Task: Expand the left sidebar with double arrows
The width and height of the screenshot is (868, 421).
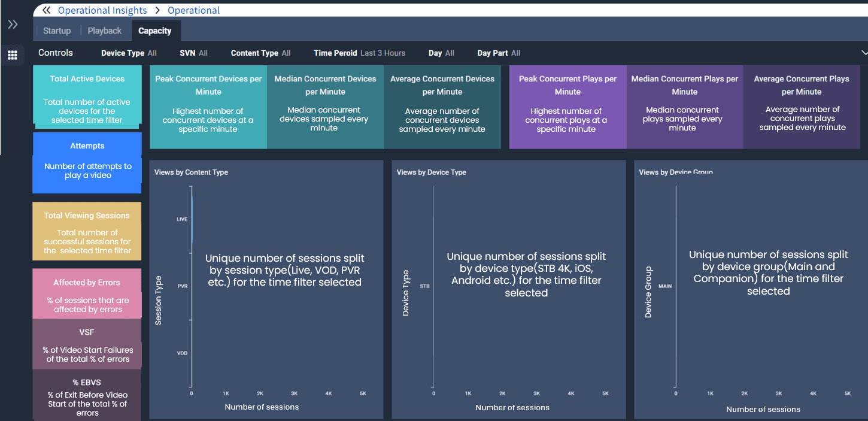Action: coord(13,25)
